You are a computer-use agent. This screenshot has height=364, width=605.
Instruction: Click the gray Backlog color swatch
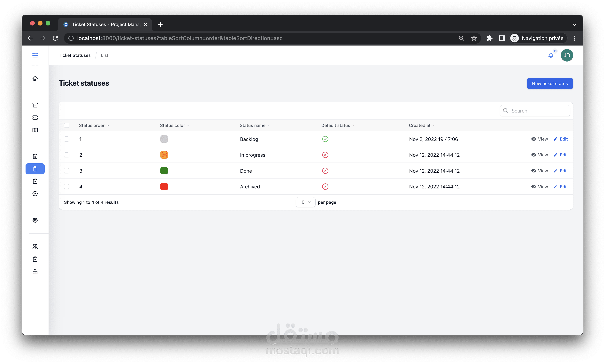coord(164,139)
